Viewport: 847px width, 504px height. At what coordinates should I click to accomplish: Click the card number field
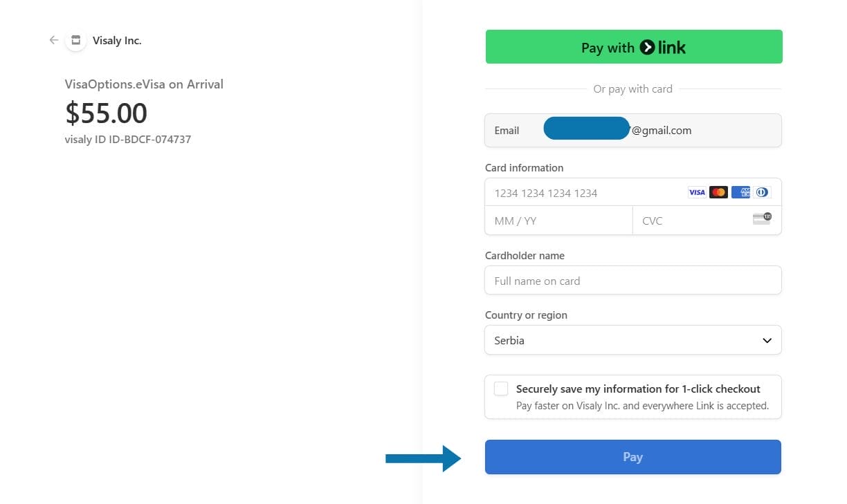pyautogui.click(x=581, y=193)
